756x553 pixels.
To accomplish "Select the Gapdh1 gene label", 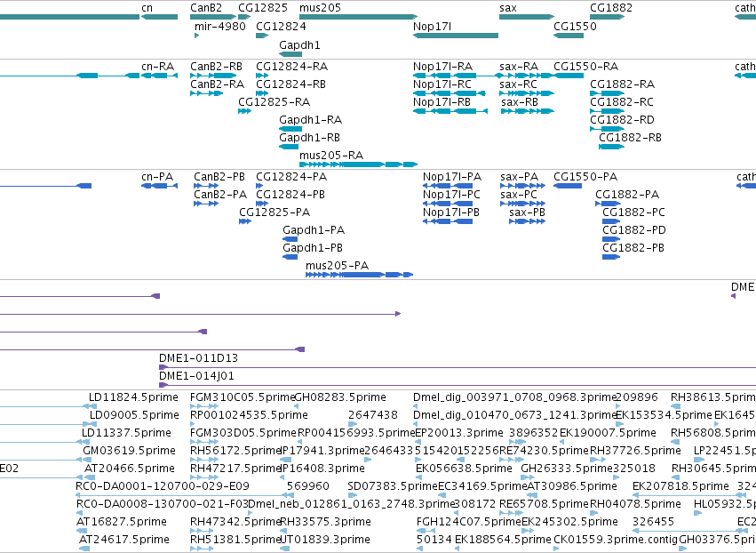I will tap(299, 44).
